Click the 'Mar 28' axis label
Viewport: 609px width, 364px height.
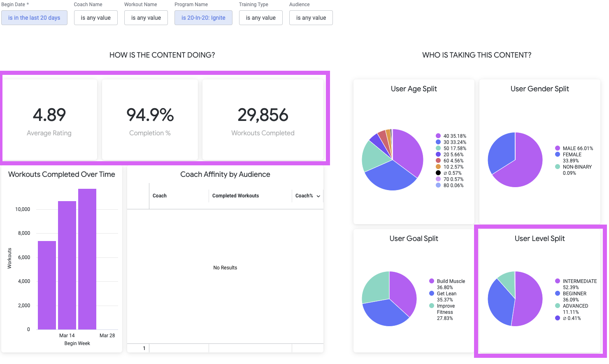click(x=107, y=336)
